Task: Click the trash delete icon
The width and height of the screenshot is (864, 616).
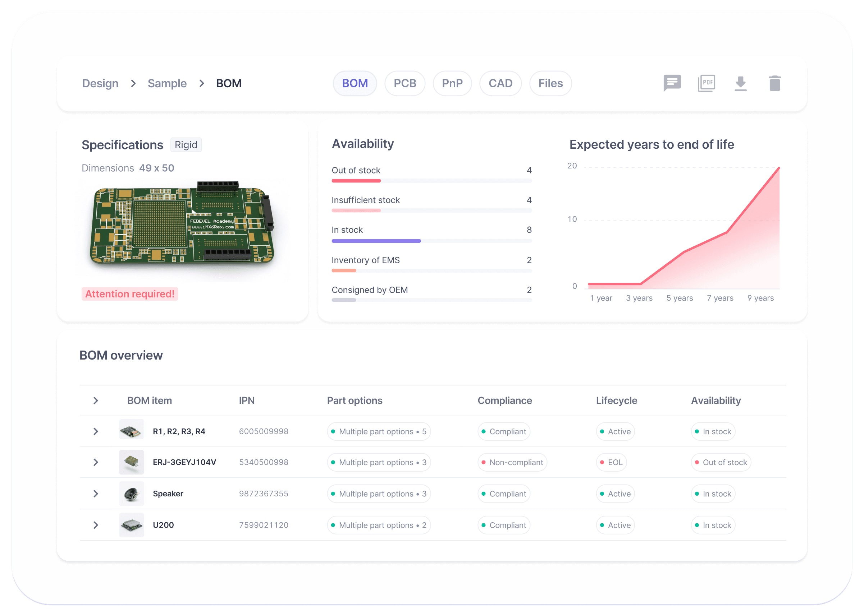Action: (x=774, y=83)
